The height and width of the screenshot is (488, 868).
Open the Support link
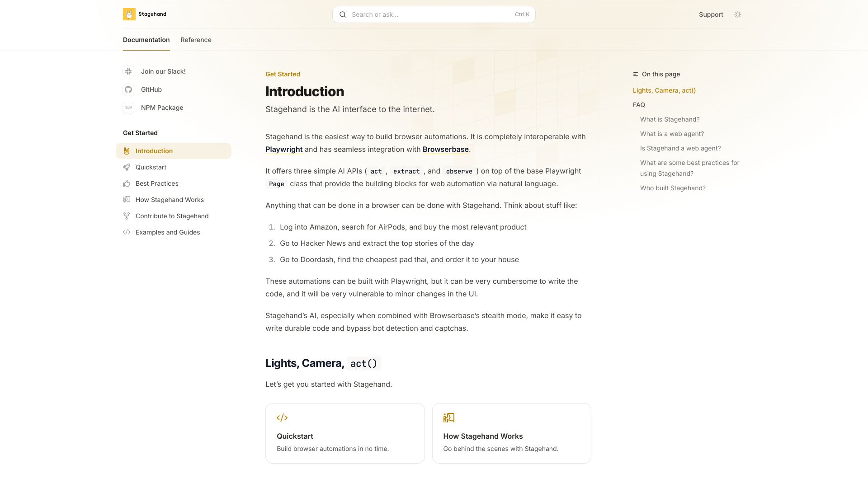711,14
